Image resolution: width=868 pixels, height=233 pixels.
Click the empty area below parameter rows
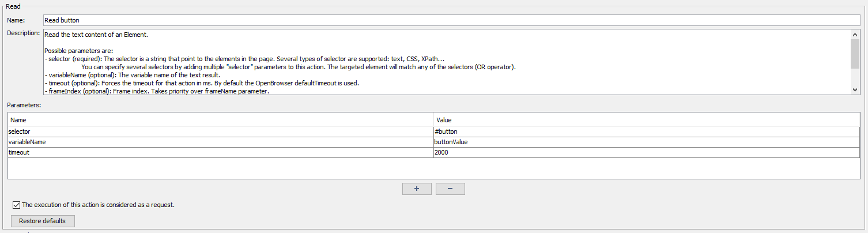pos(433,168)
